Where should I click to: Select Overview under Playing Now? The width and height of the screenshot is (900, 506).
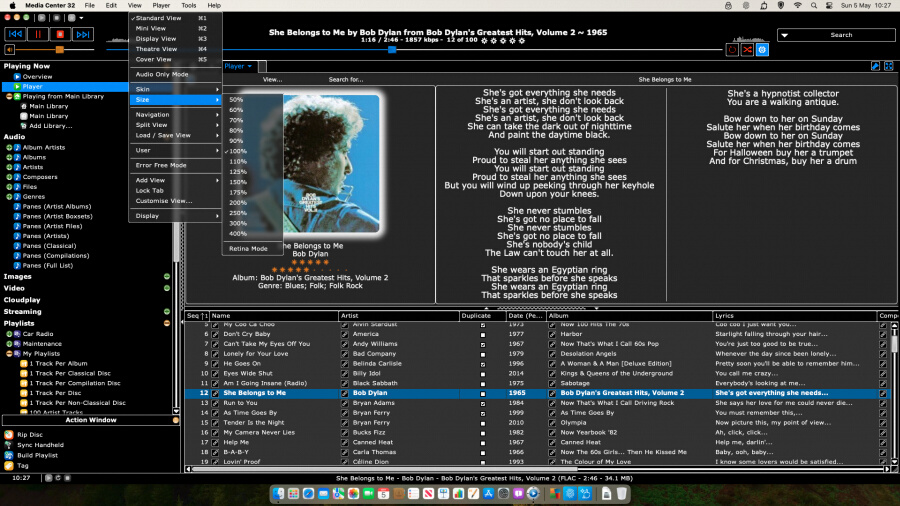click(37, 76)
